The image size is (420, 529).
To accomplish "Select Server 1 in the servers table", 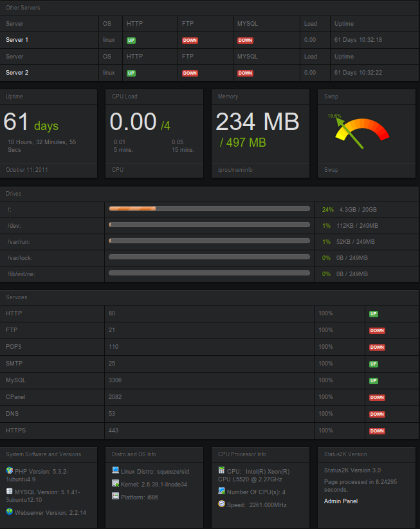I will (x=17, y=40).
